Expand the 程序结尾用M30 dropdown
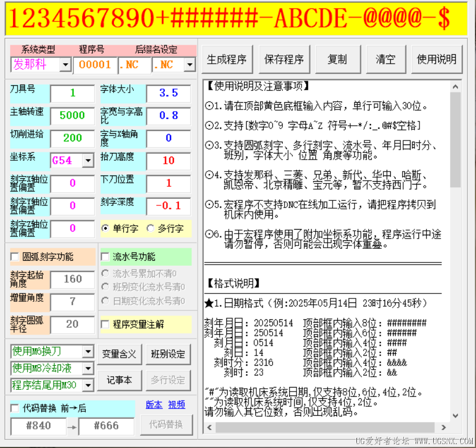476x448 pixels. point(88,385)
